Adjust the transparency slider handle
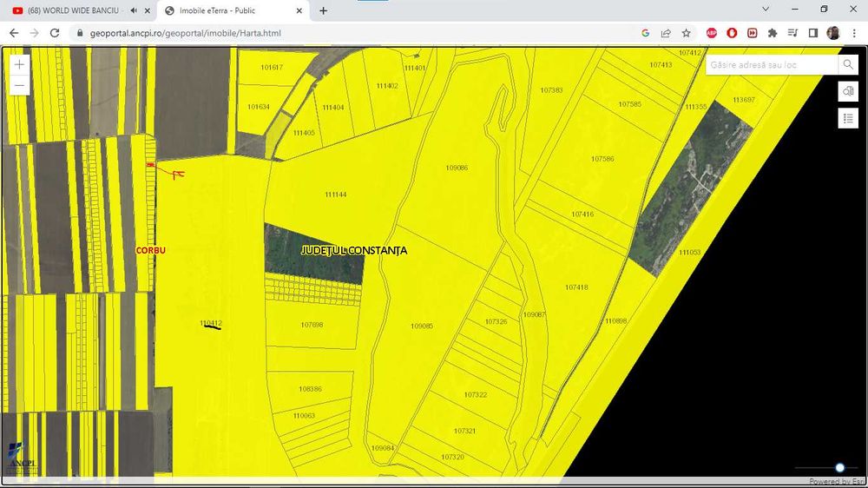This screenshot has height=488, width=868. pyautogui.click(x=839, y=468)
